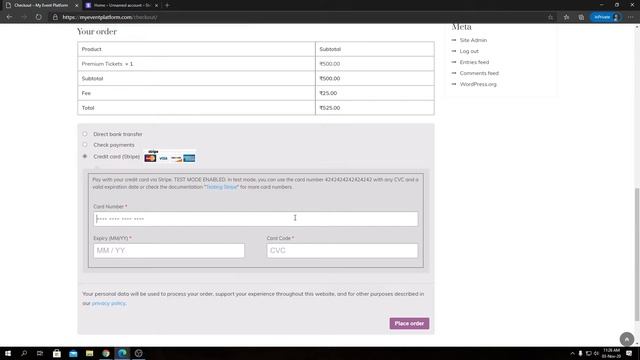Open File Explorer from taskbar
This screenshot has height=360, width=640.
point(89,353)
